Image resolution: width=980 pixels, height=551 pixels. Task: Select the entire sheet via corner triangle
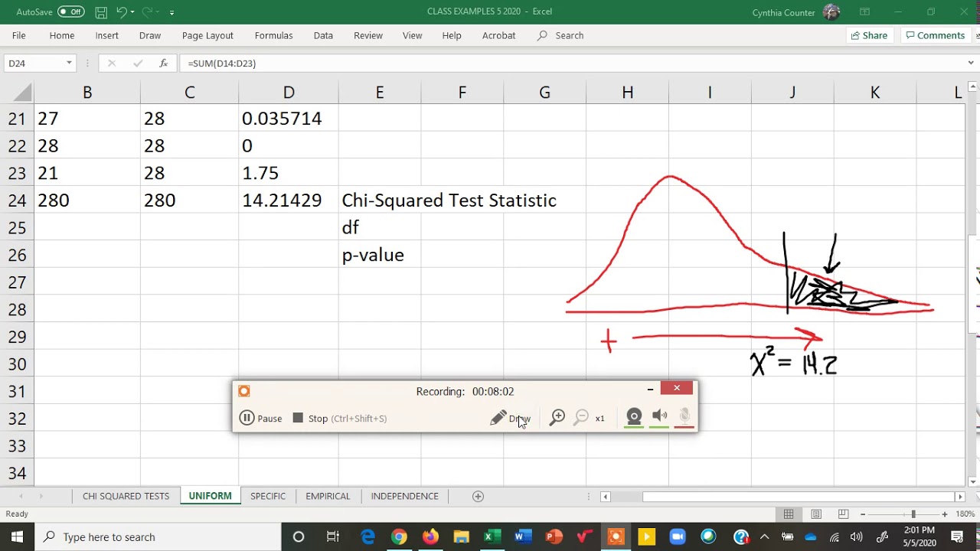tap(23, 93)
